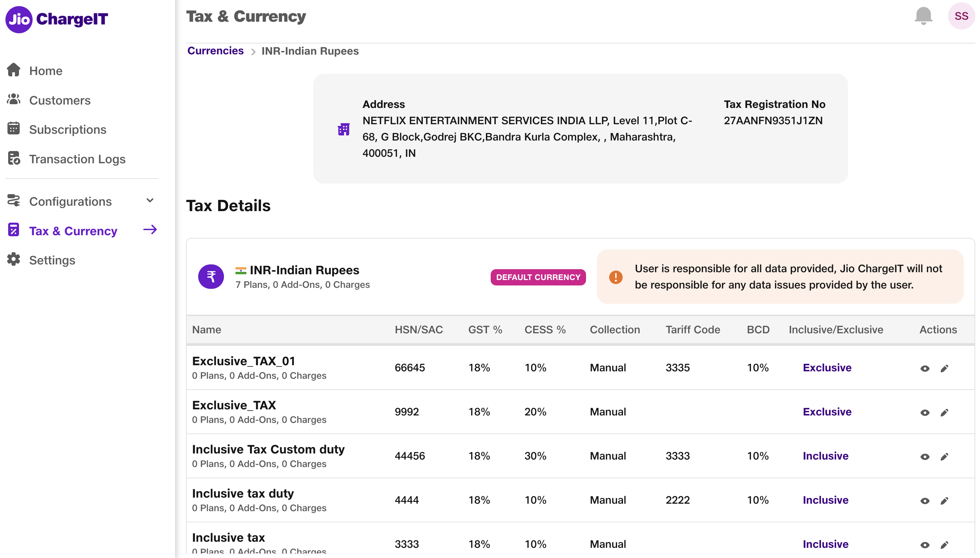
Task: Click the Jio ChargeIT logo
Action: (57, 19)
